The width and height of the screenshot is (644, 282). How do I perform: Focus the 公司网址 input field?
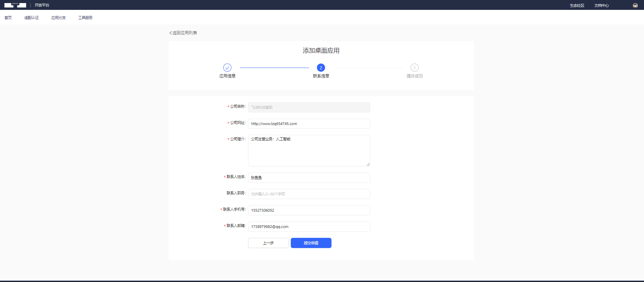coord(309,124)
